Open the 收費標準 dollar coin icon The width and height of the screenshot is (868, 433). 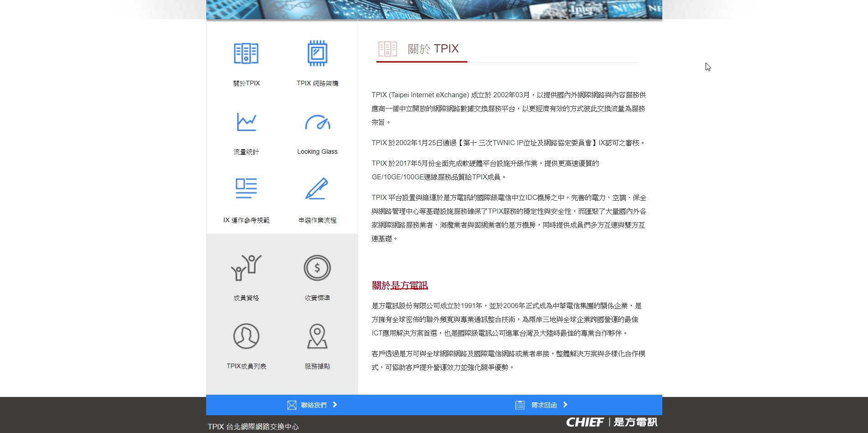pos(317,268)
